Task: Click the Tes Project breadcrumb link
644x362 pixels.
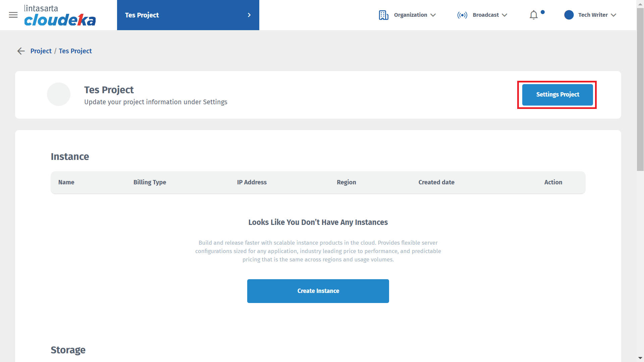Action: [75, 51]
